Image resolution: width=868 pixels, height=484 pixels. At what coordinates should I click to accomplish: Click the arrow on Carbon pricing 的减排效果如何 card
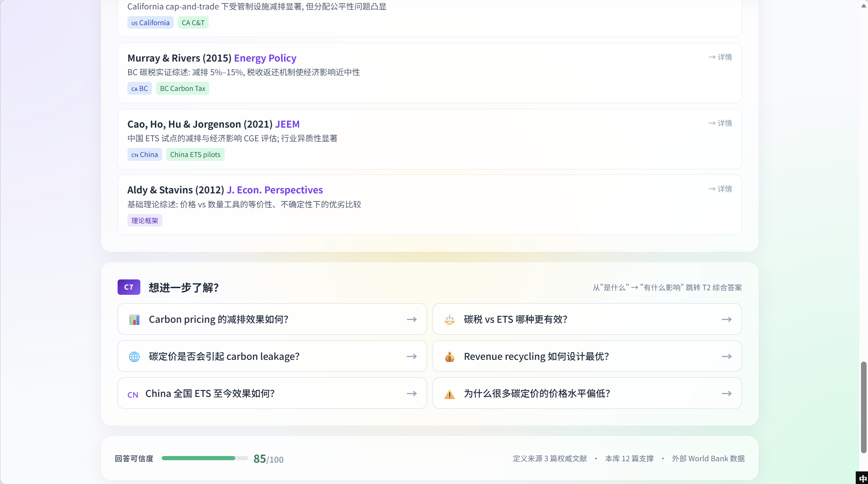coord(412,319)
